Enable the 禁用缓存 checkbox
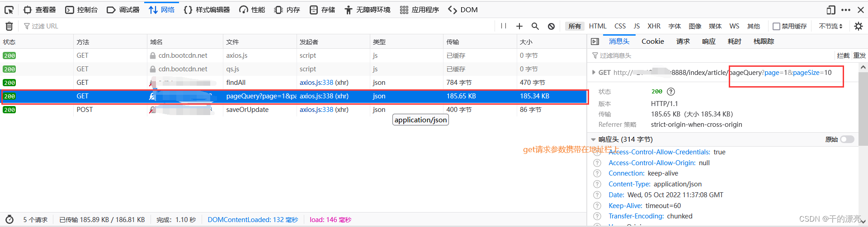This screenshot has width=868, height=227. [776, 26]
